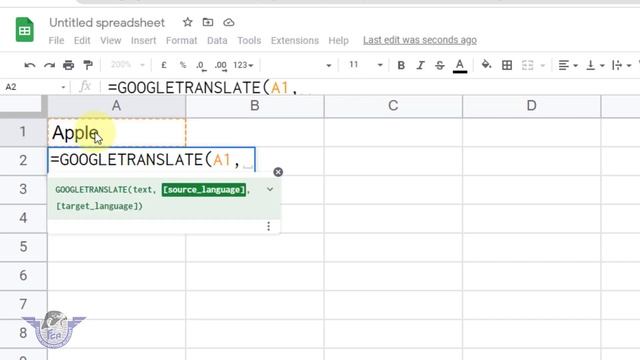Open the File menu

tap(56, 40)
